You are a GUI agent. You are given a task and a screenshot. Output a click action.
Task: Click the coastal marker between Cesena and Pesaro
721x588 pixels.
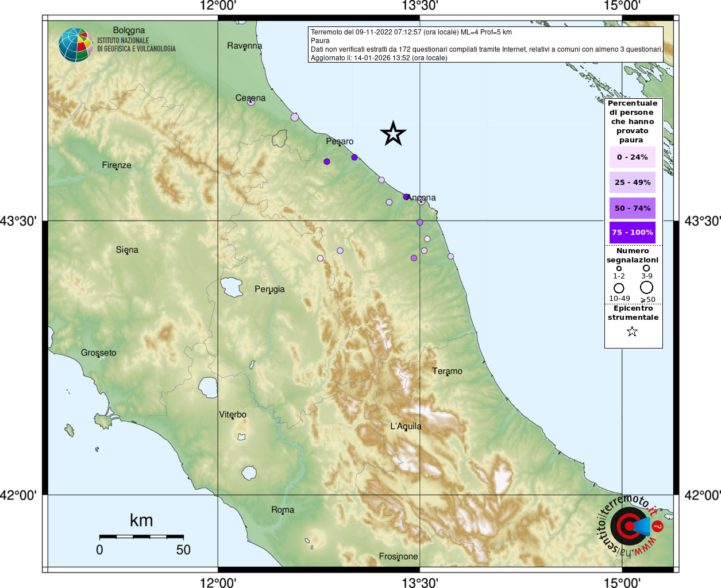(295, 117)
